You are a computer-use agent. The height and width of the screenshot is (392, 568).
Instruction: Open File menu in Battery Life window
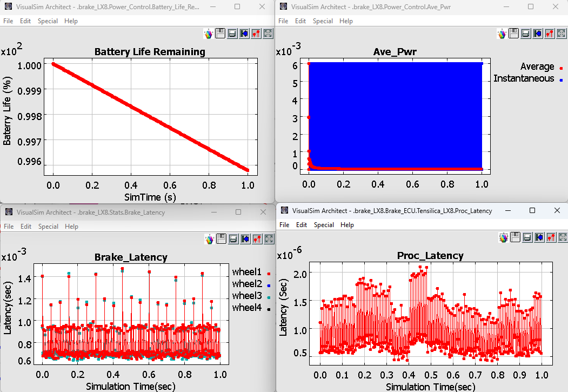[x=8, y=21]
